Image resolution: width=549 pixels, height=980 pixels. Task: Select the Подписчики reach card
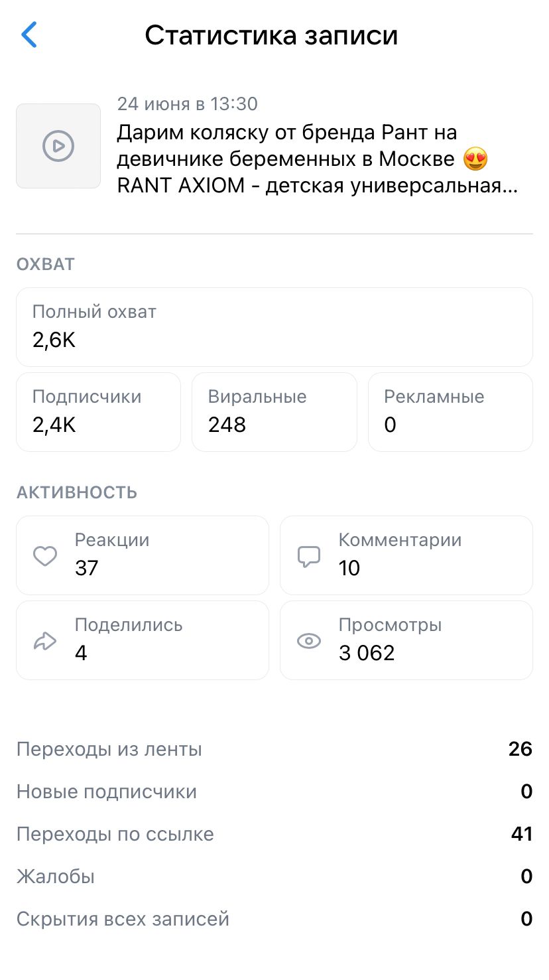pyautogui.click(x=98, y=411)
